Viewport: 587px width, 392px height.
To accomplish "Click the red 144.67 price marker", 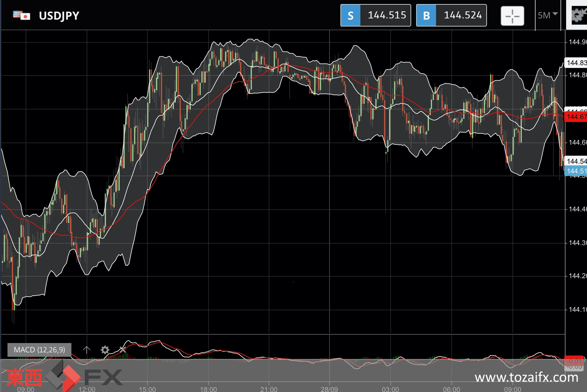I will tap(576, 117).
